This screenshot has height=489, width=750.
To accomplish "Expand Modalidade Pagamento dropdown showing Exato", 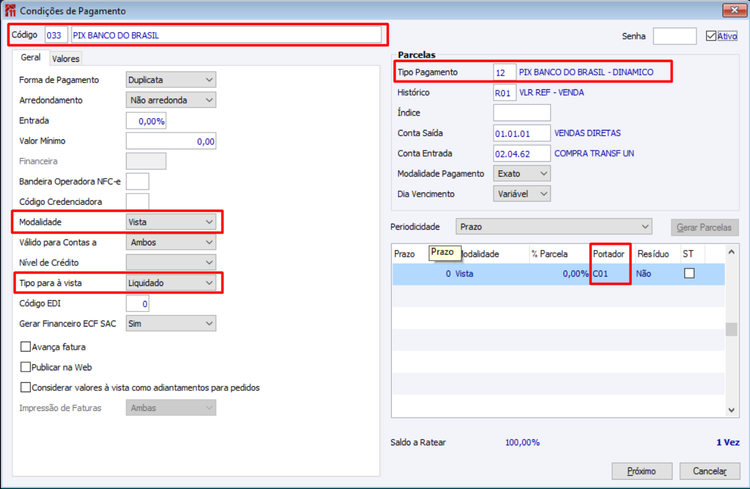I will [522, 174].
